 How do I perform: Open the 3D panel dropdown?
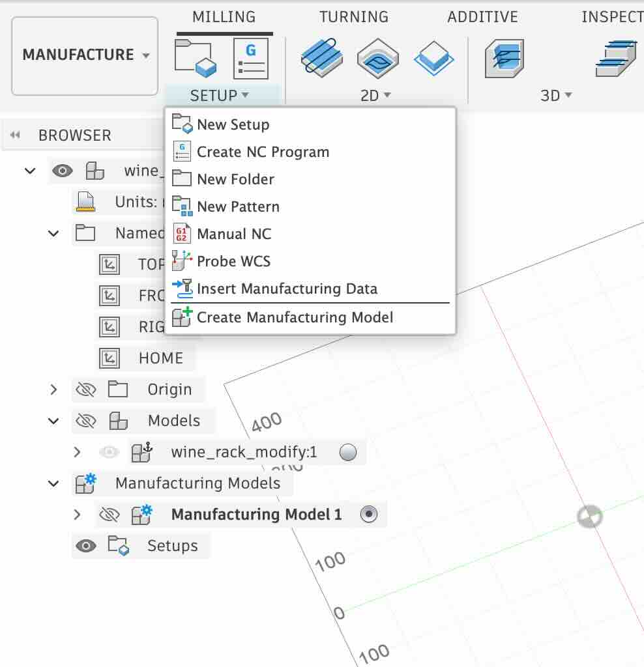(x=556, y=95)
